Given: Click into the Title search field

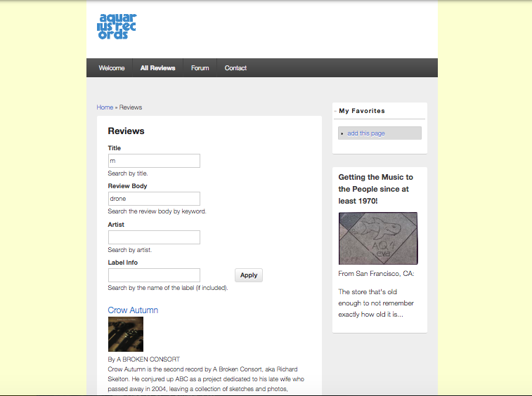Looking at the screenshot, I should pyautogui.click(x=154, y=161).
